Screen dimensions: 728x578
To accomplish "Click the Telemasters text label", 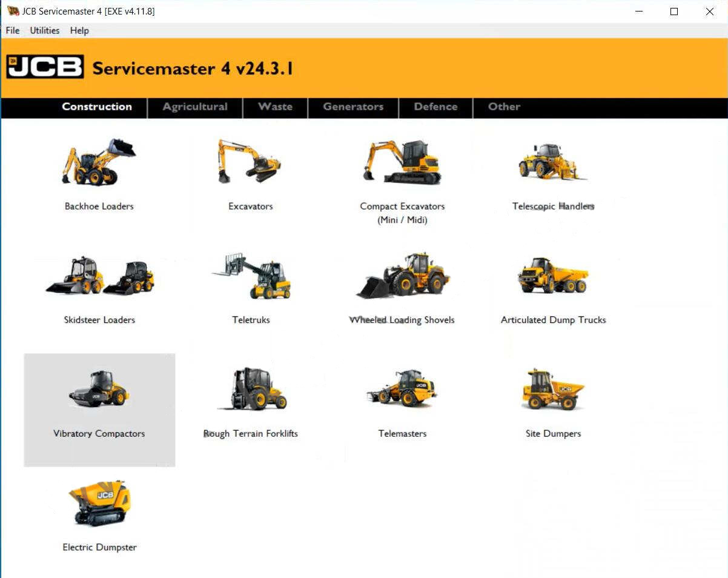I will (x=402, y=434).
